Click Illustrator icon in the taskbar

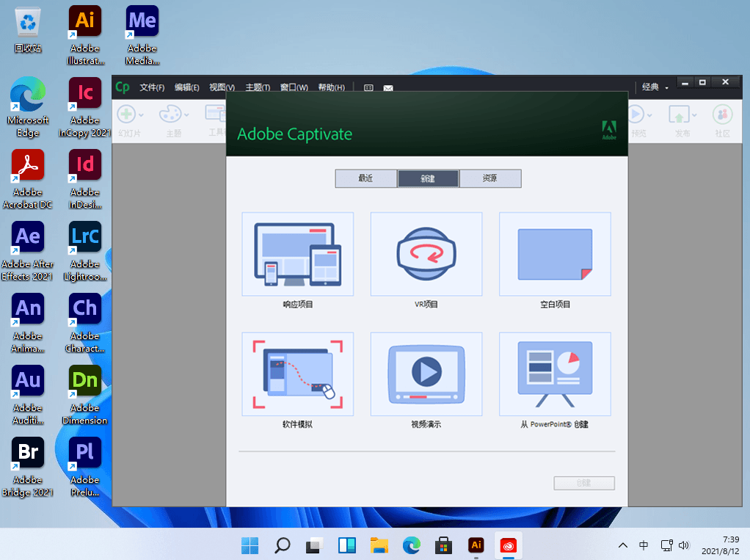[x=476, y=545]
